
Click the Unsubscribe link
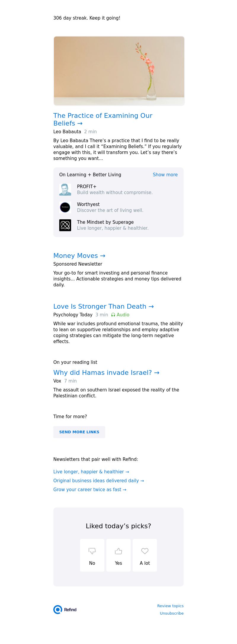(172, 613)
